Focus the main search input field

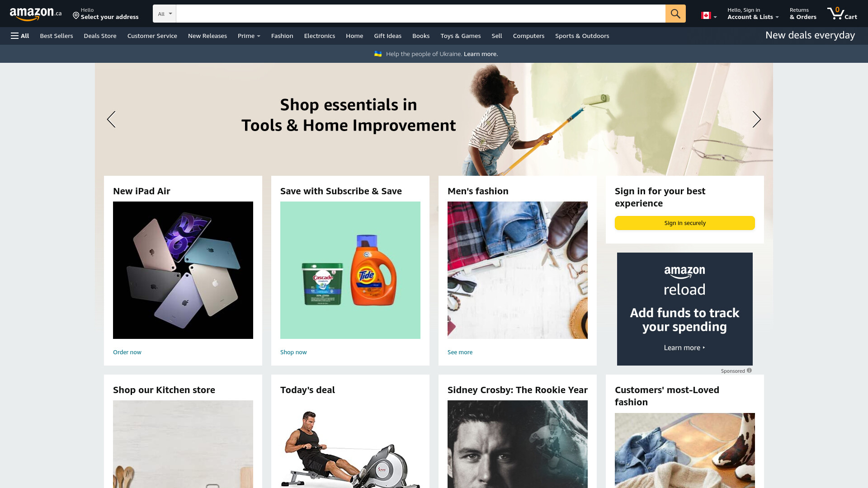tap(420, 14)
